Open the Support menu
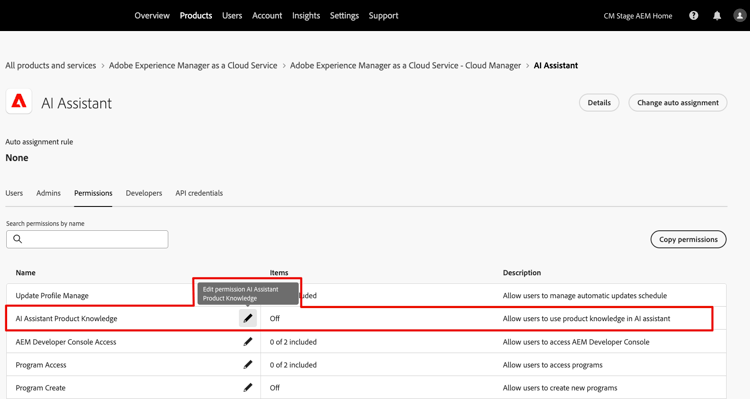This screenshot has width=750, height=399. (383, 16)
